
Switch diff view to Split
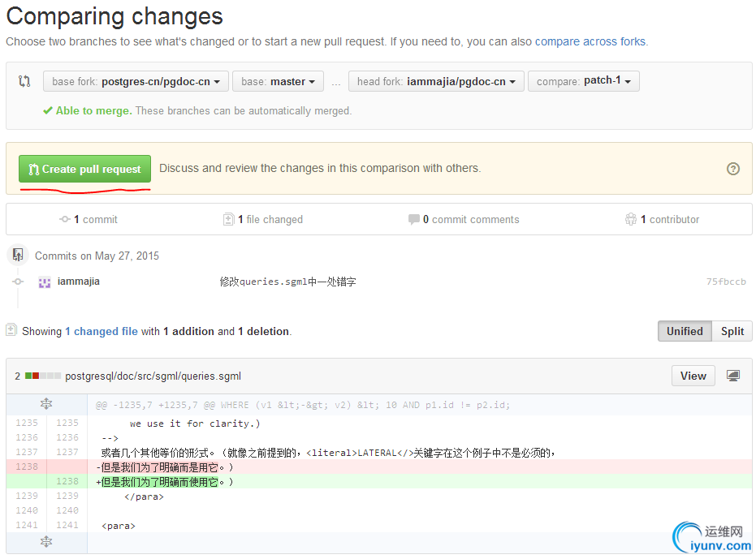(x=732, y=331)
